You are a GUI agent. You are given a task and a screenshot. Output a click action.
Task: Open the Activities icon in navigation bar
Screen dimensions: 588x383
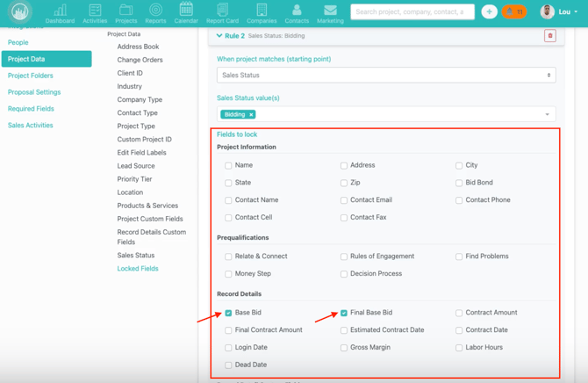pyautogui.click(x=95, y=12)
